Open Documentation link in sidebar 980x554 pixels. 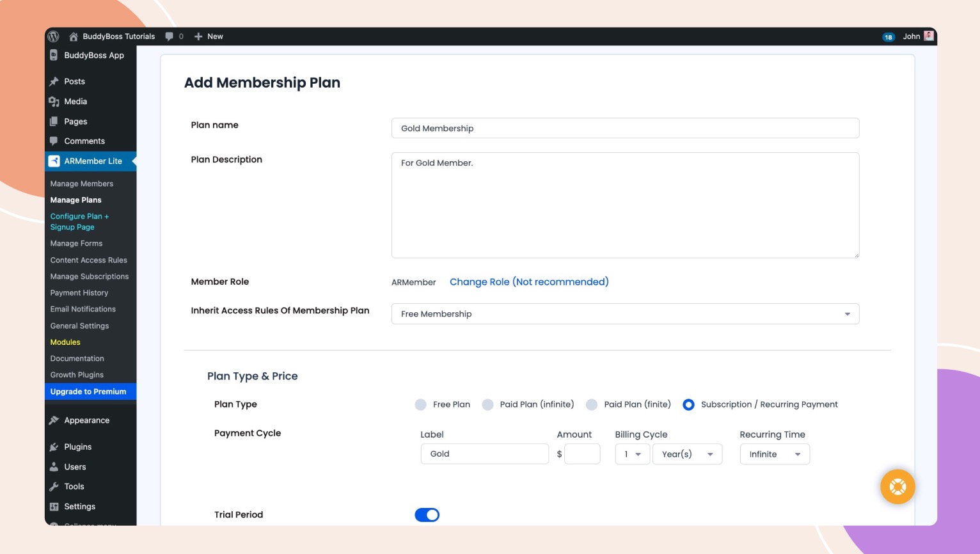point(77,359)
